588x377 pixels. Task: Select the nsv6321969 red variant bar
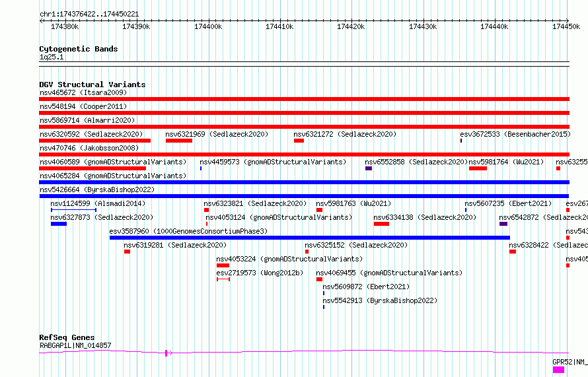179,141
